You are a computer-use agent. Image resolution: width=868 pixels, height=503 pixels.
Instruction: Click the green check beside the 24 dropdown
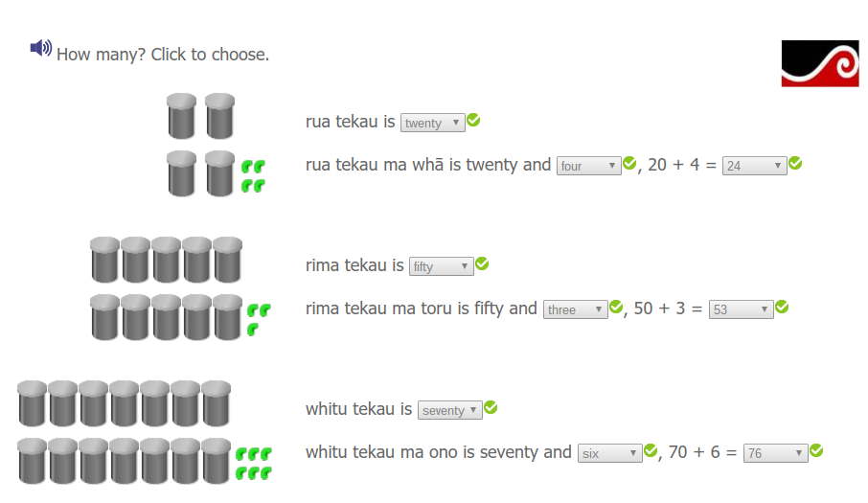[795, 164]
